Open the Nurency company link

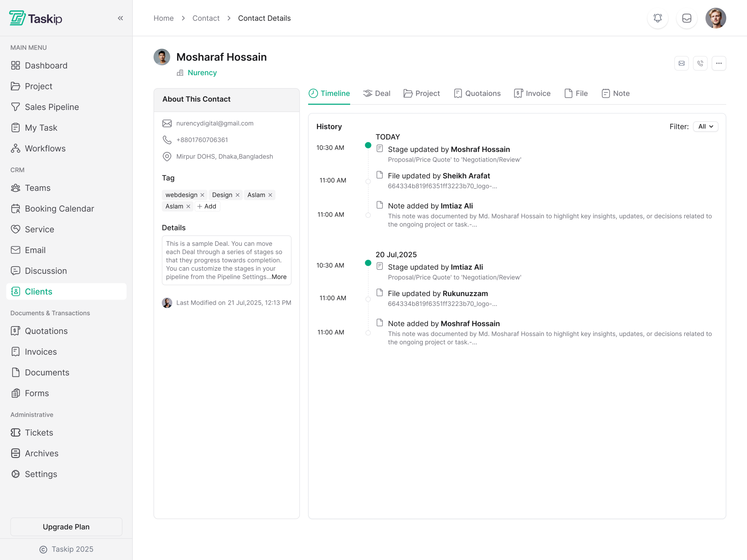(202, 73)
